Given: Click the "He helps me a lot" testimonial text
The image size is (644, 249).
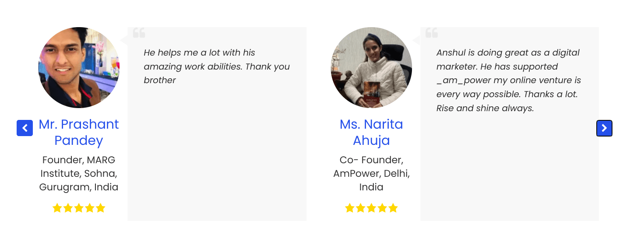Looking at the screenshot, I should pos(217,67).
